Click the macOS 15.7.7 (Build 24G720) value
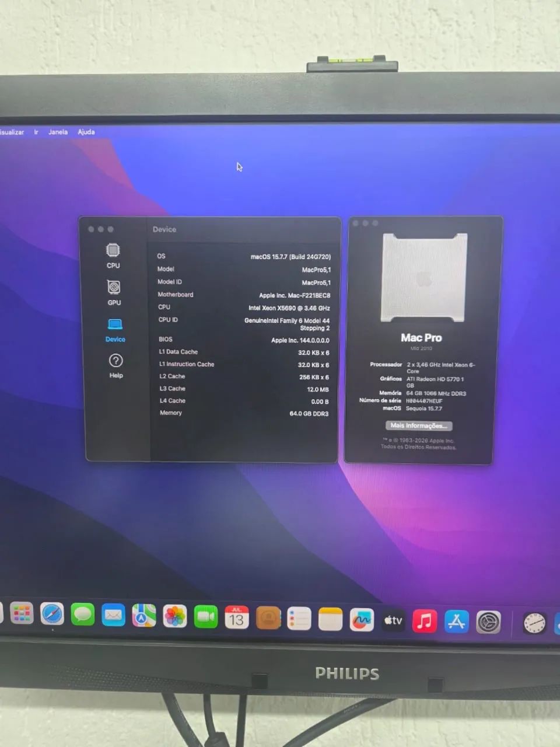 pyautogui.click(x=290, y=257)
